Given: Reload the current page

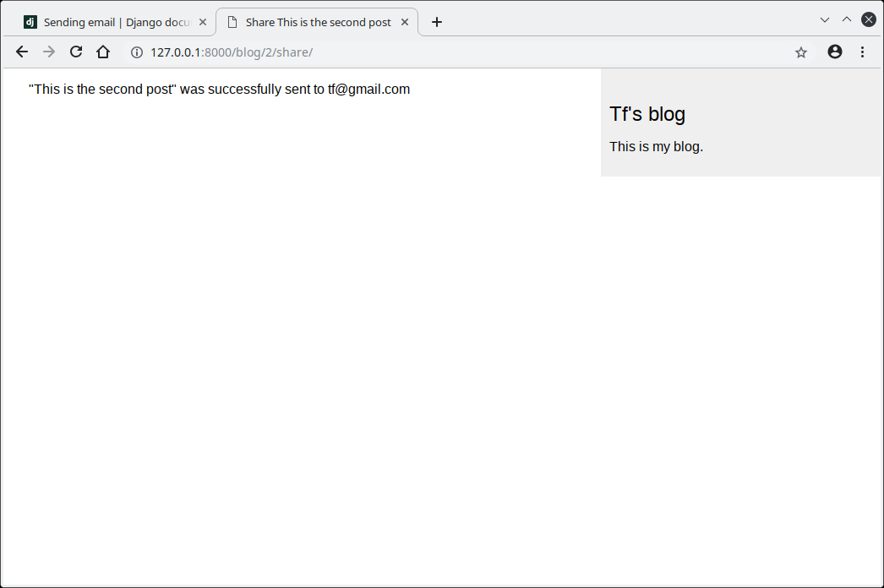Looking at the screenshot, I should coord(76,52).
